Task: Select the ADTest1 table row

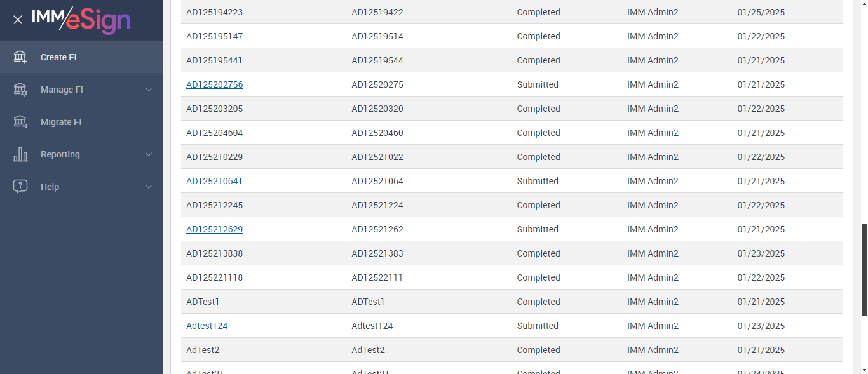Action: click(x=445, y=302)
